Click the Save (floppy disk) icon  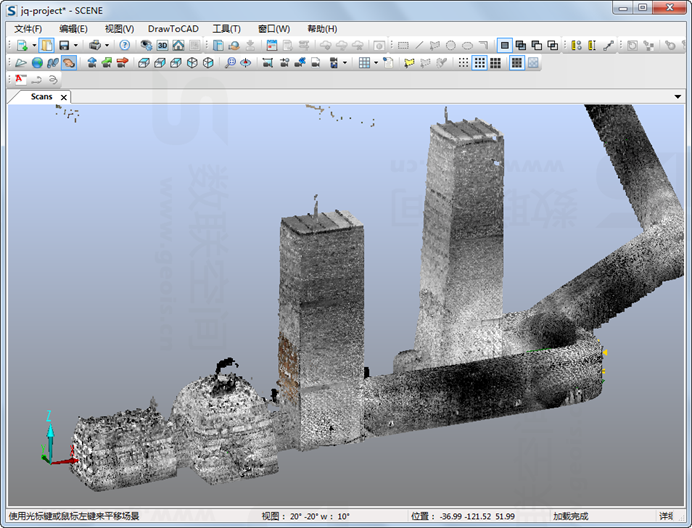tap(63, 46)
